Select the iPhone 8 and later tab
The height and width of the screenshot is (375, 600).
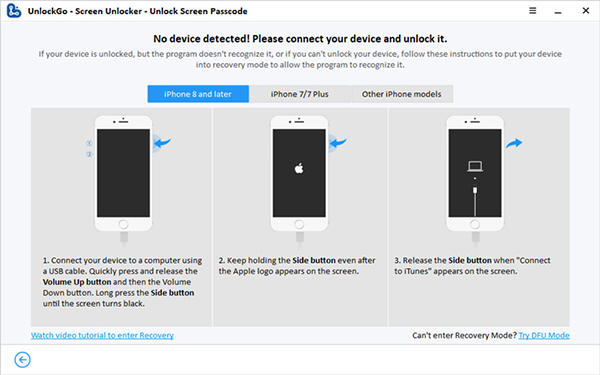pyautogui.click(x=198, y=94)
